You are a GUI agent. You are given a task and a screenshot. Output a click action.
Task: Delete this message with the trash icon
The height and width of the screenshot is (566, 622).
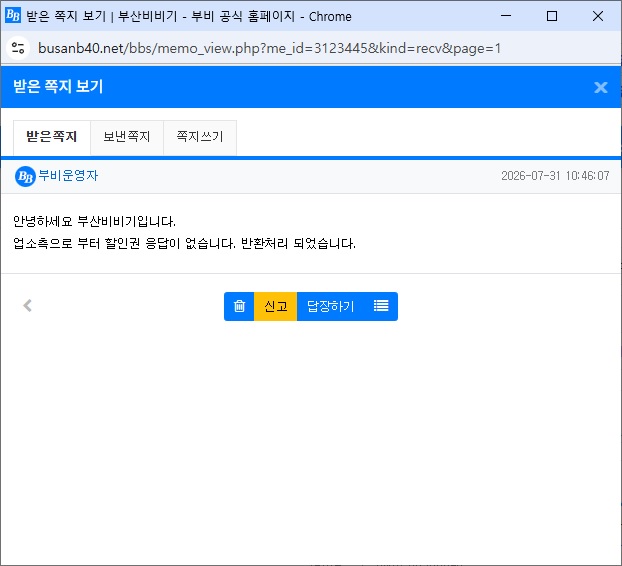point(239,306)
